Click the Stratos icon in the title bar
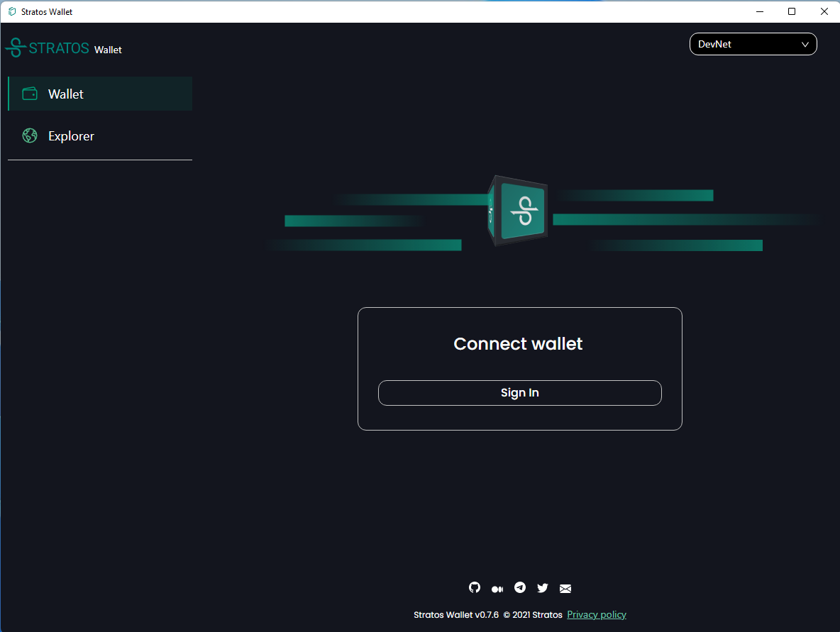This screenshot has height=632, width=840. pyautogui.click(x=10, y=11)
